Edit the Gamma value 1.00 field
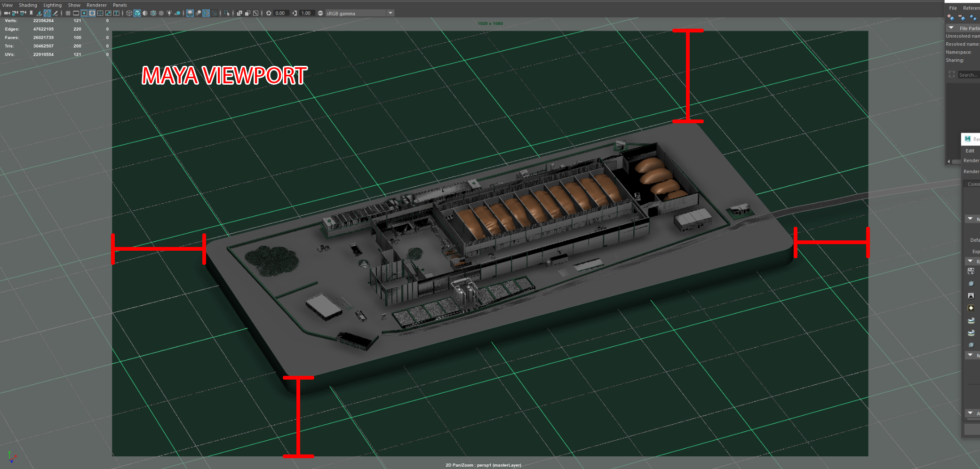 pyautogui.click(x=306, y=13)
